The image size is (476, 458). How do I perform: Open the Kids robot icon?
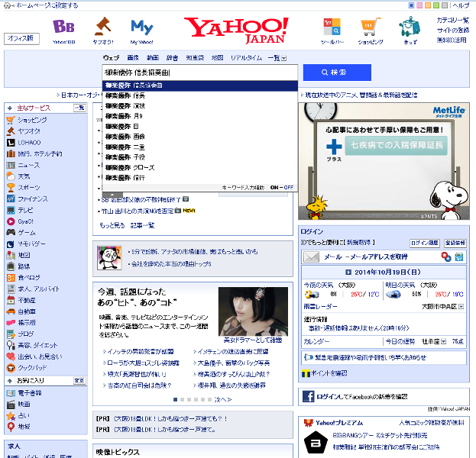point(410,27)
